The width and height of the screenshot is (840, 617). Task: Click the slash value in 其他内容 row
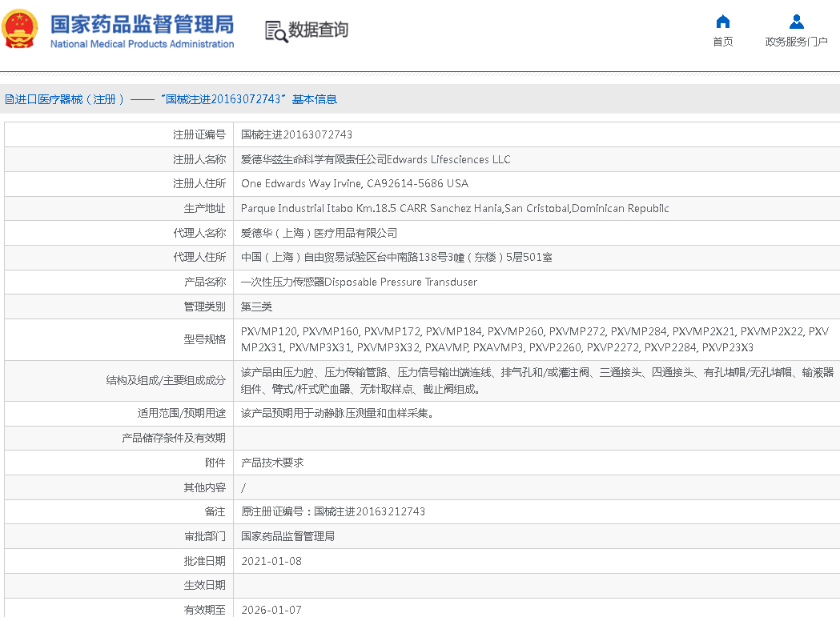[243, 487]
